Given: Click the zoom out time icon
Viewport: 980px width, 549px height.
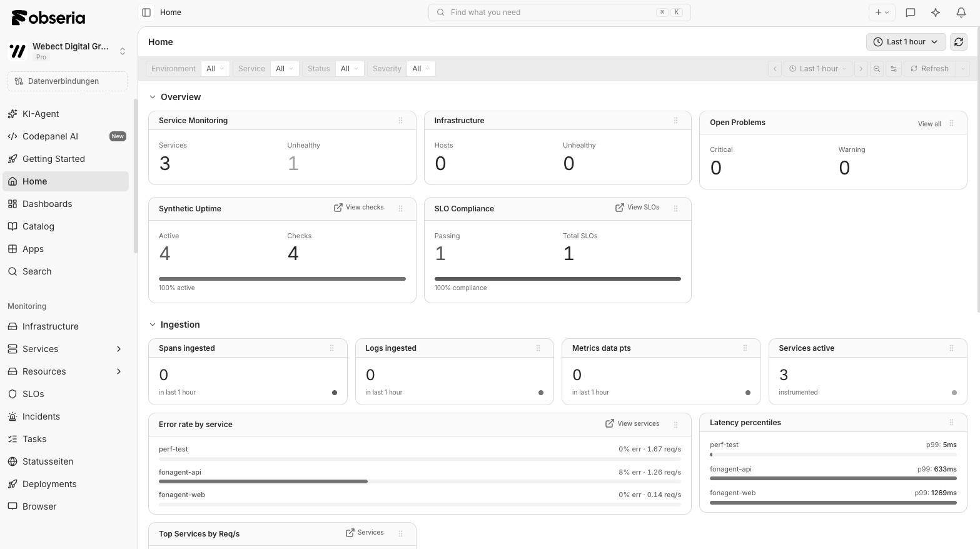Looking at the screenshot, I should [x=877, y=69].
